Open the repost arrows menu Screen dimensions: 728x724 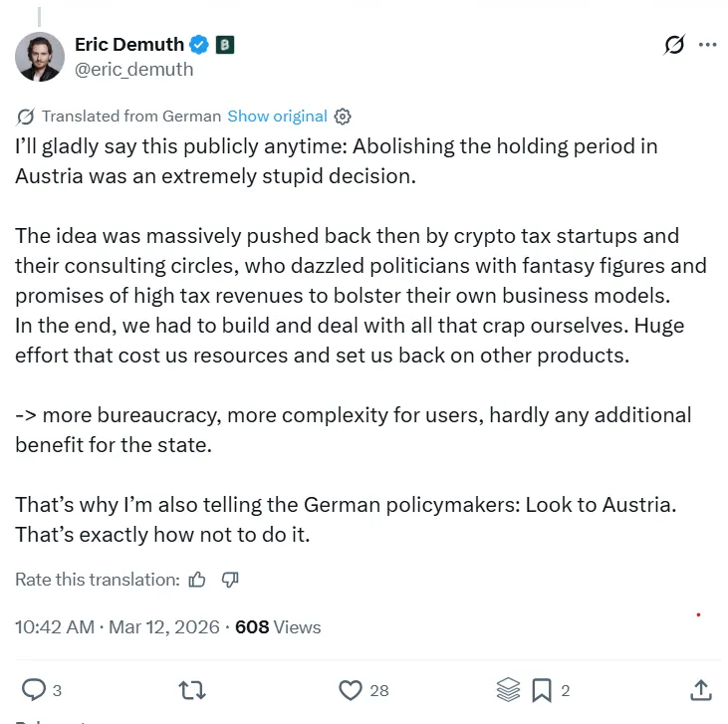pos(192,690)
